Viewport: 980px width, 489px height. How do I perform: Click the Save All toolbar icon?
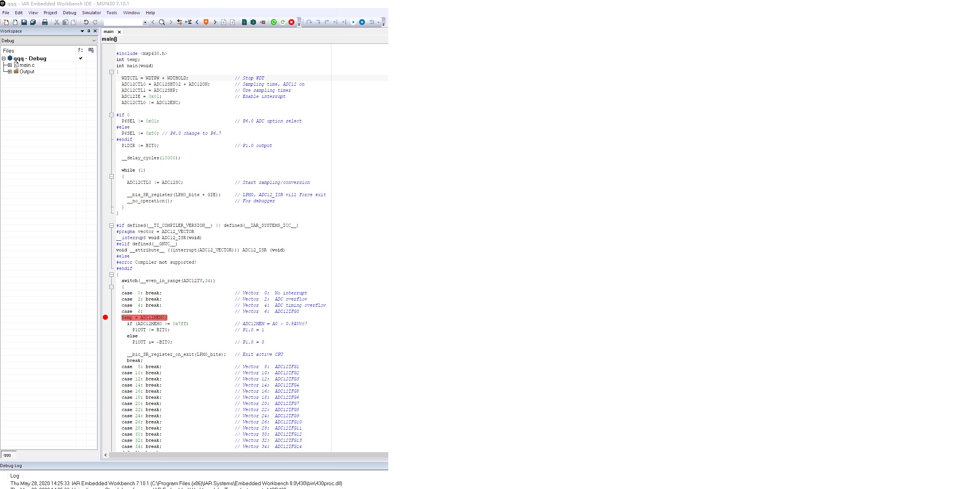click(x=33, y=22)
